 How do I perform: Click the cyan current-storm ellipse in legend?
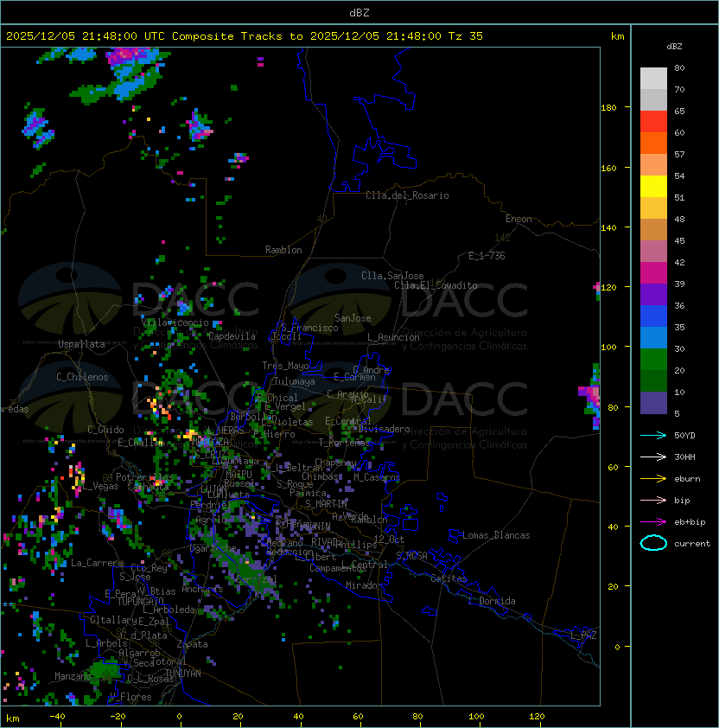click(x=653, y=543)
